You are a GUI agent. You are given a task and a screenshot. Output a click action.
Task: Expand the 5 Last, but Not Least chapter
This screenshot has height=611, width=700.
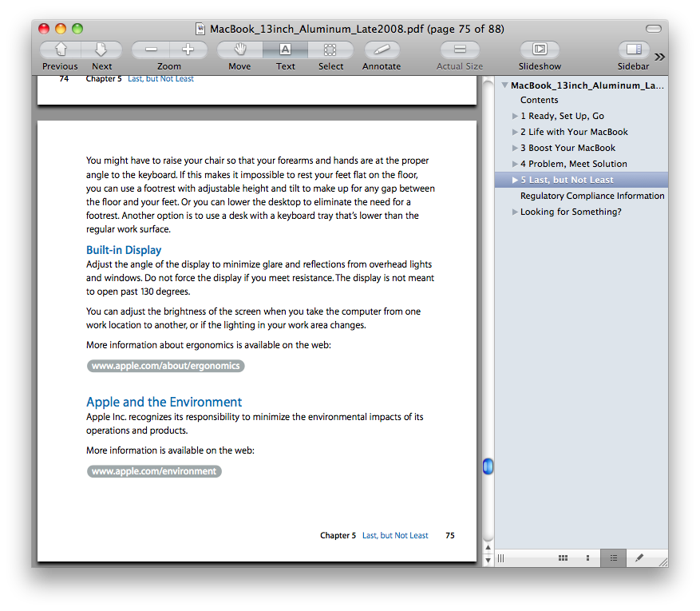click(x=515, y=180)
